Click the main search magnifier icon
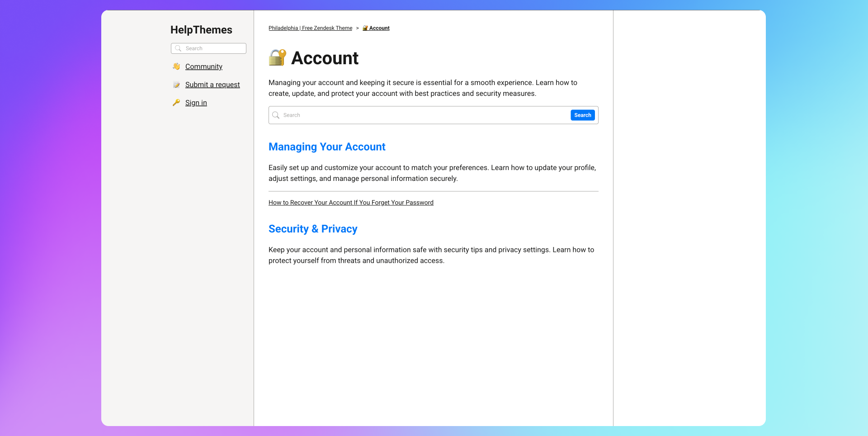868x436 pixels. point(276,115)
